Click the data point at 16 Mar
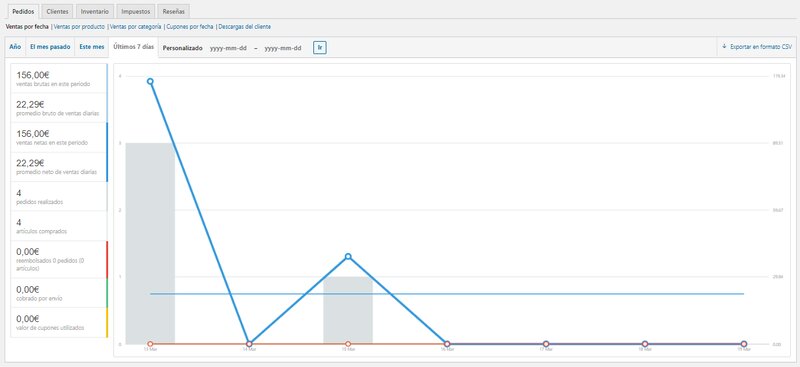The height and width of the screenshot is (367, 800). [447, 344]
